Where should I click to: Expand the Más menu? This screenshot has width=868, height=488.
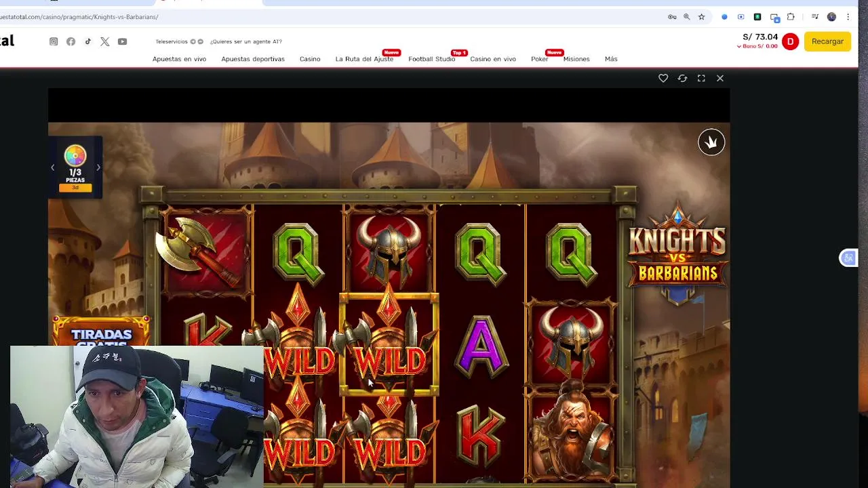tap(611, 59)
